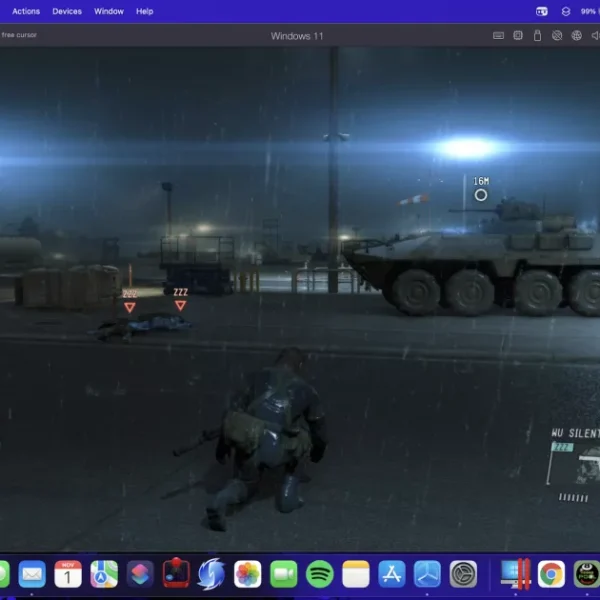Open the Devices menu
Screen dimensions: 600x600
67,11
